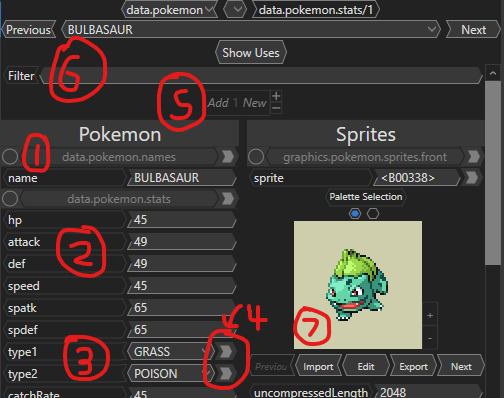Click the data.pokemon.names anchor text

pos(119,157)
